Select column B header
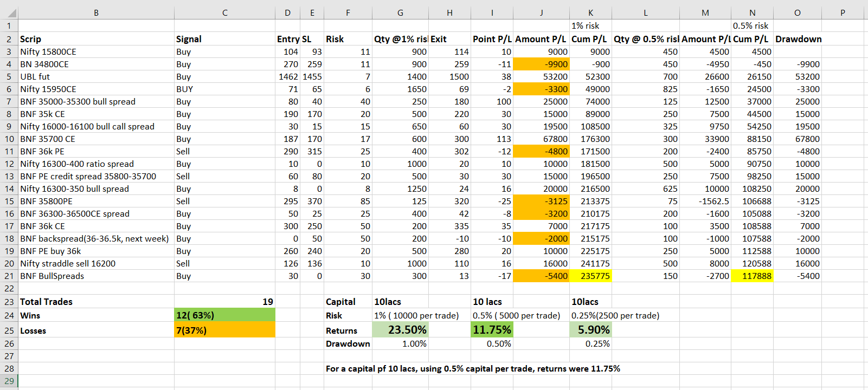Screen dimensions: 868x390 96,12
